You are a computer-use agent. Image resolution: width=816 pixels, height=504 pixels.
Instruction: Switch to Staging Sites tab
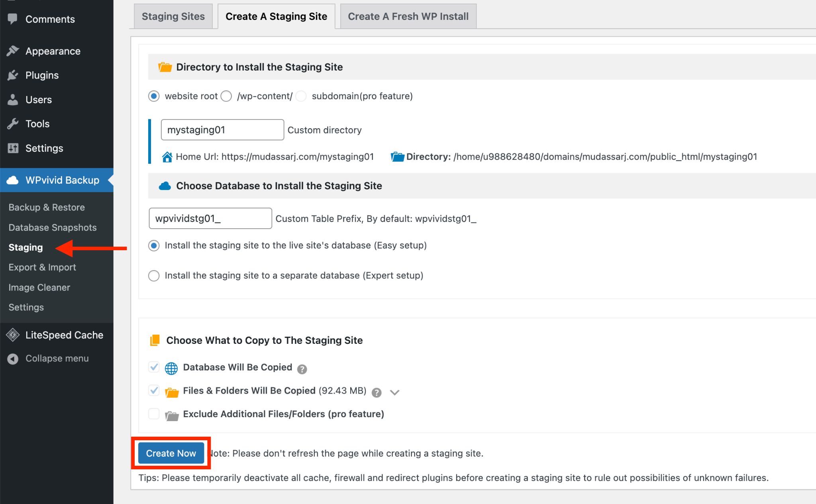173,16
